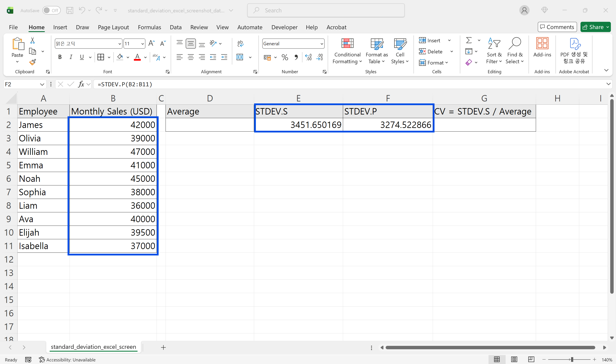The width and height of the screenshot is (616, 364).
Task: Open the Data ribbon tab
Action: (176, 27)
